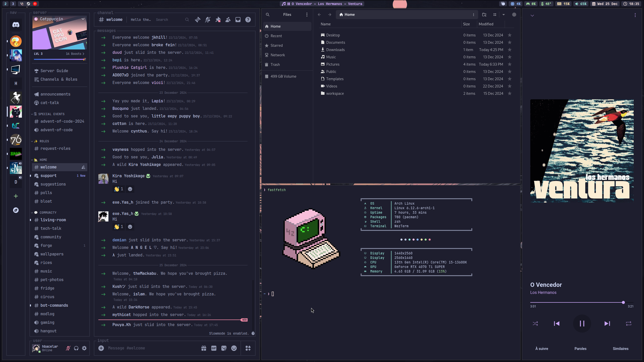Switch to the Similaires tab
This screenshot has height=362, width=644.
[x=621, y=349]
